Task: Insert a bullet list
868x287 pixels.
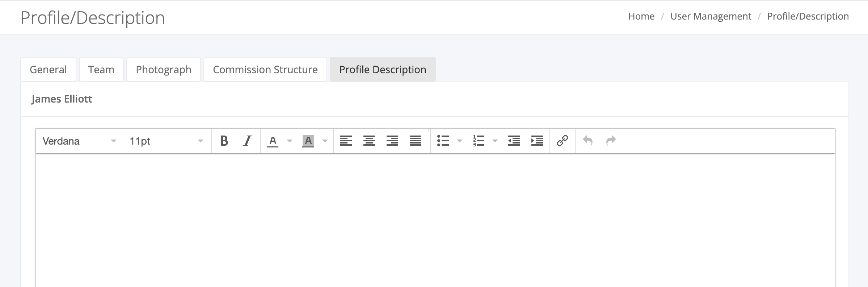Action: (443, 141)
